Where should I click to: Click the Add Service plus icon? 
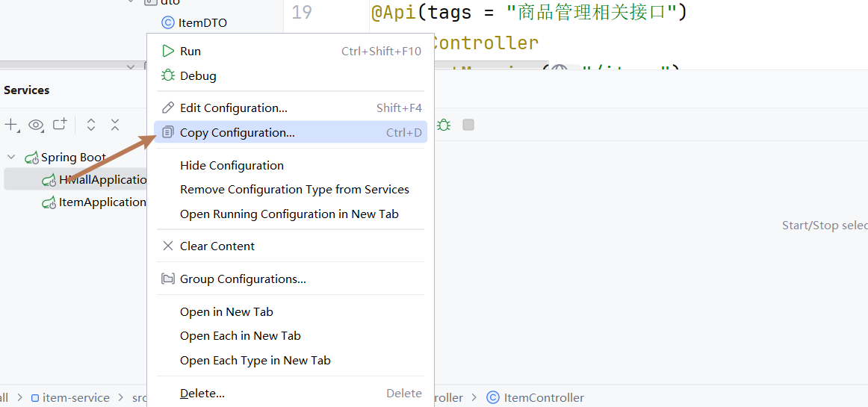[11, 125]
